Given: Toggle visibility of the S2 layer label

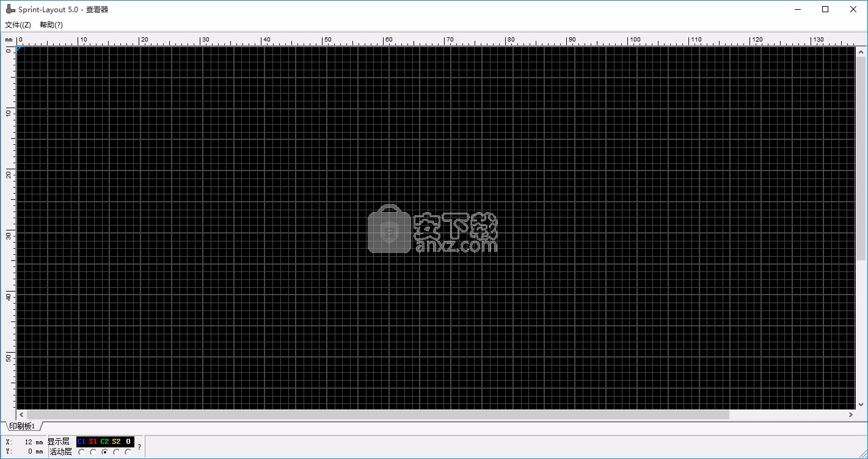Looking at the screenshot, I should click(116, 441).
